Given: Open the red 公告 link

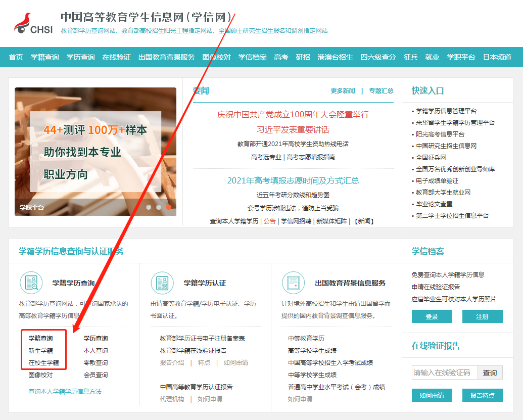Looking at the screenshot, I should pos(269,221).
